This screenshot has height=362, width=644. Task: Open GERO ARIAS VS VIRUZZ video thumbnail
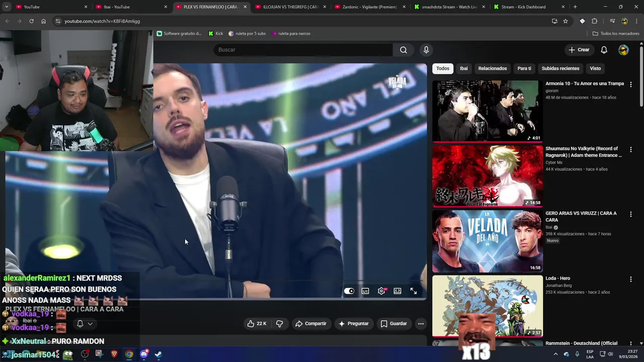point(488,241)
